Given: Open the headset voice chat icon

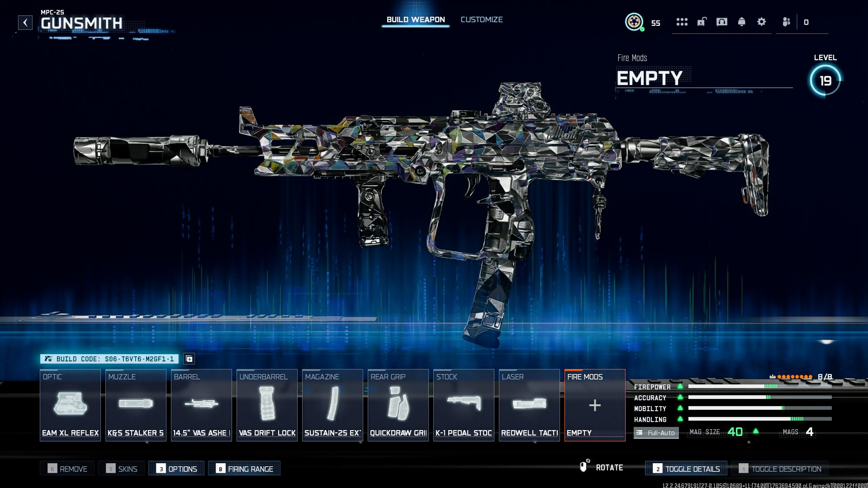Looking at the screenshot, I should click(x=721, y=22).
